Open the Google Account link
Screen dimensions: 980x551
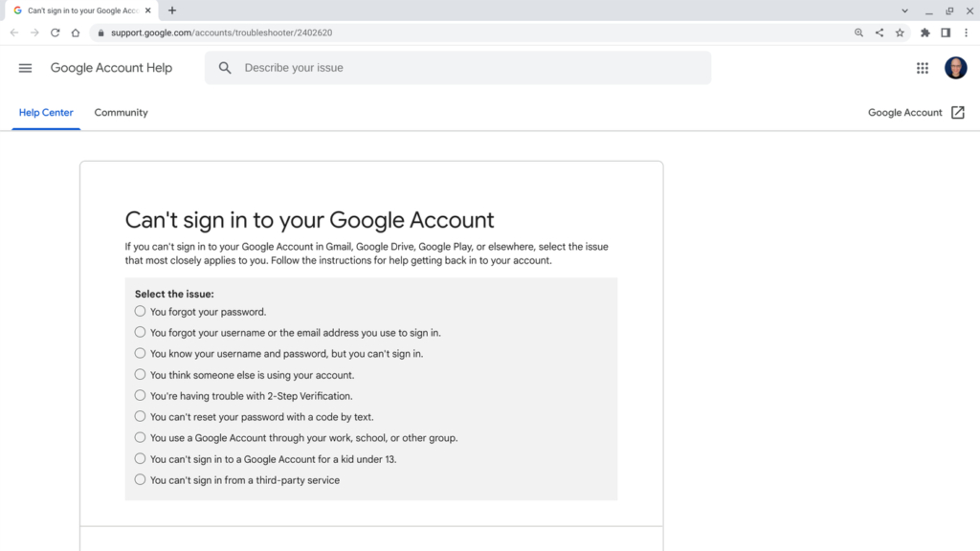pyautogui.click(x=903, y=112)
